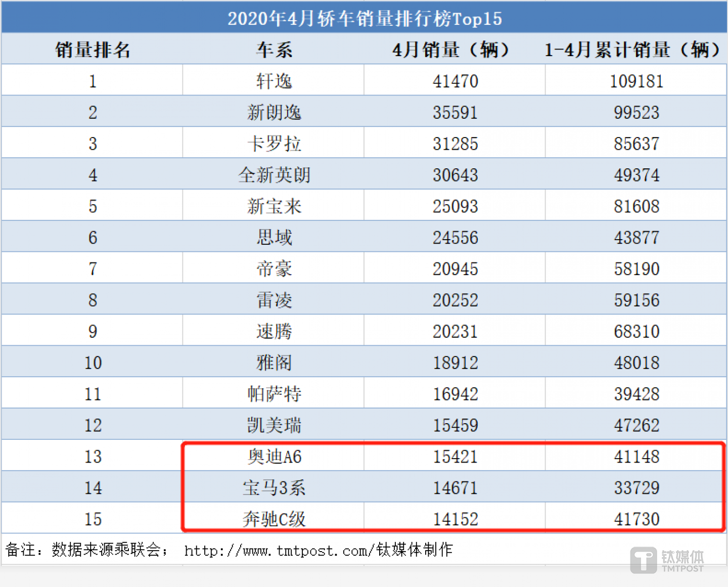Select the car name '奔驰C级'

(x=274, y=519)
